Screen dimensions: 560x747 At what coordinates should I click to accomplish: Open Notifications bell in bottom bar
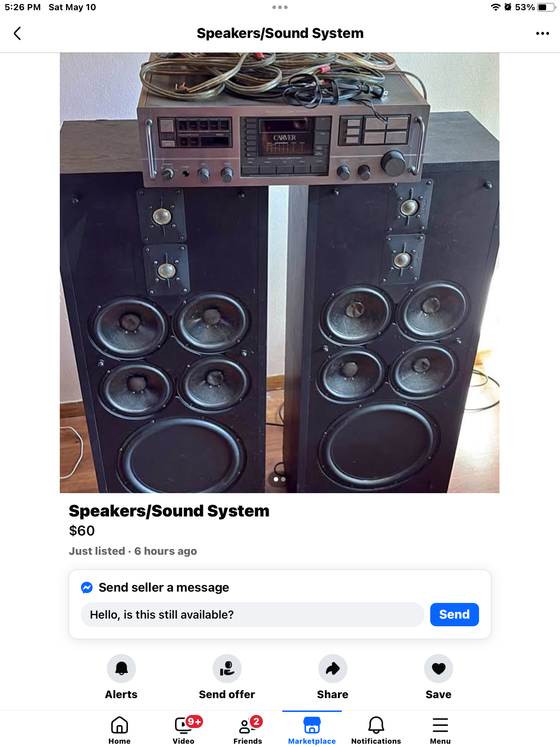376,730
